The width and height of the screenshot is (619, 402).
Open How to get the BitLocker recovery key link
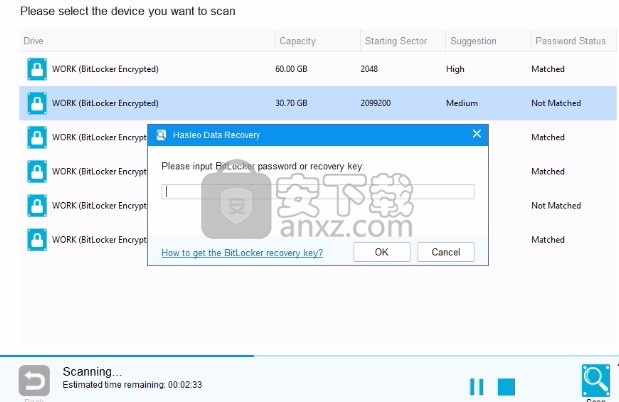242,253
